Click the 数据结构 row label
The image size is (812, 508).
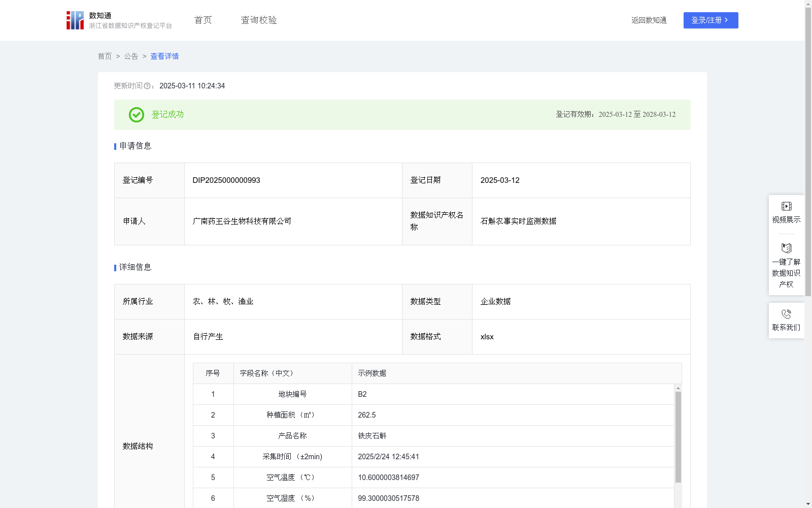click(x=138, y=447)
